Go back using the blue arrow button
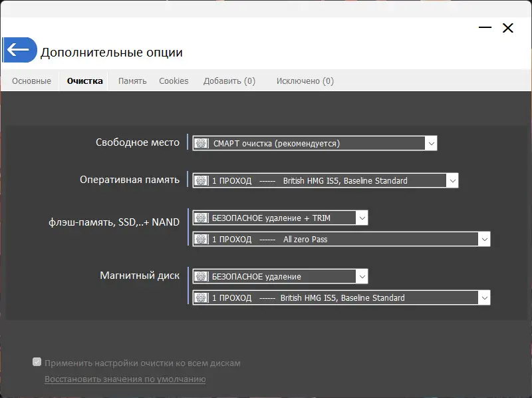This screenshot has width=532, height=398. tap(20, 50)
